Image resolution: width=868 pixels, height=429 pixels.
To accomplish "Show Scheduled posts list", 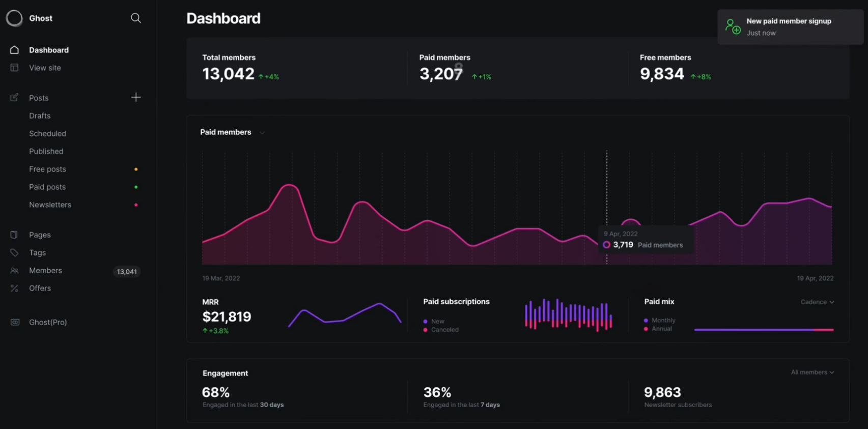I will 47,133.
